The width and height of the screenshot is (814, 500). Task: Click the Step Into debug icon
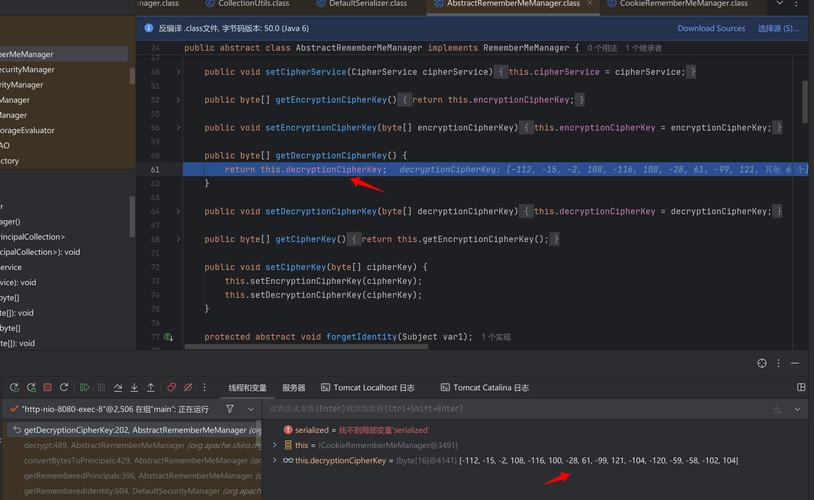click(x=134, y=387)
